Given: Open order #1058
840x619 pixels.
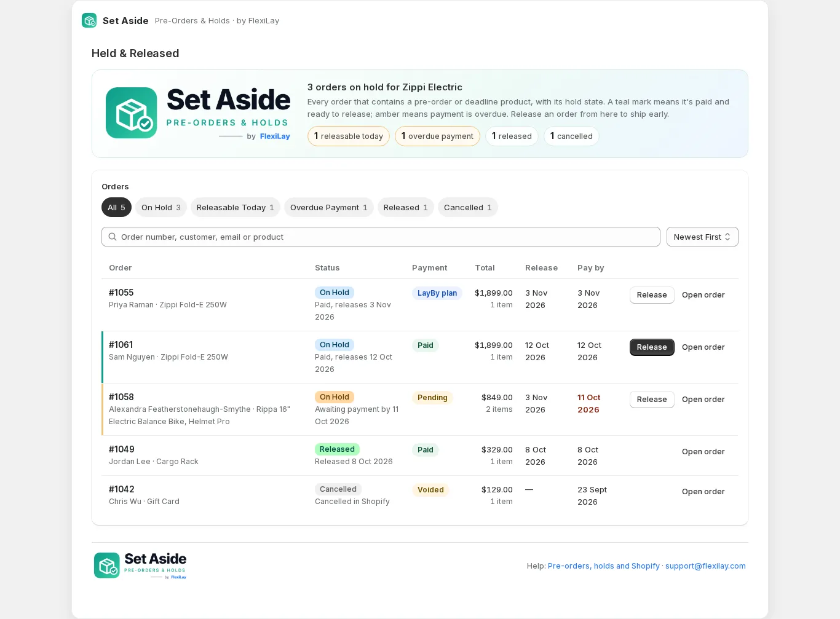Looking at the screenshot, I should tap(703, 400).
